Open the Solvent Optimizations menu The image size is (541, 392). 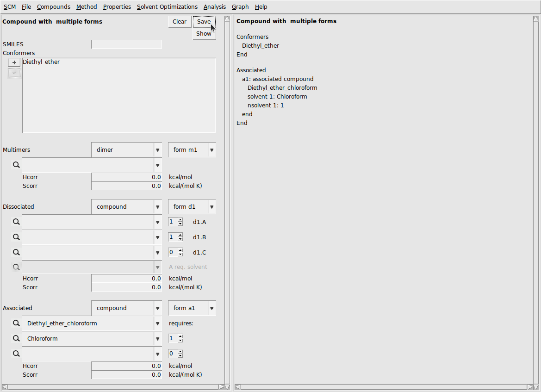pyautogui.click(x=167, y=7)
